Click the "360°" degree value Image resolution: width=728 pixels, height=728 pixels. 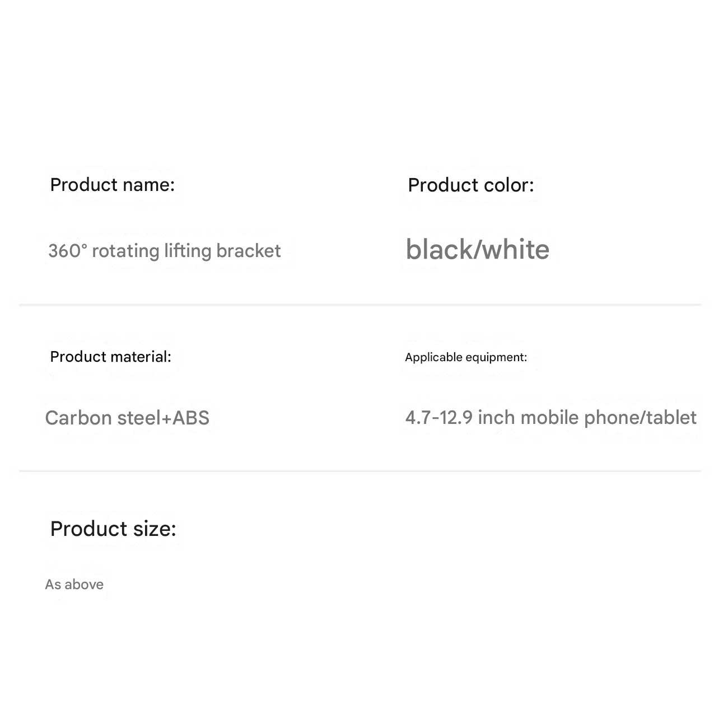click(x=68, y=251)
